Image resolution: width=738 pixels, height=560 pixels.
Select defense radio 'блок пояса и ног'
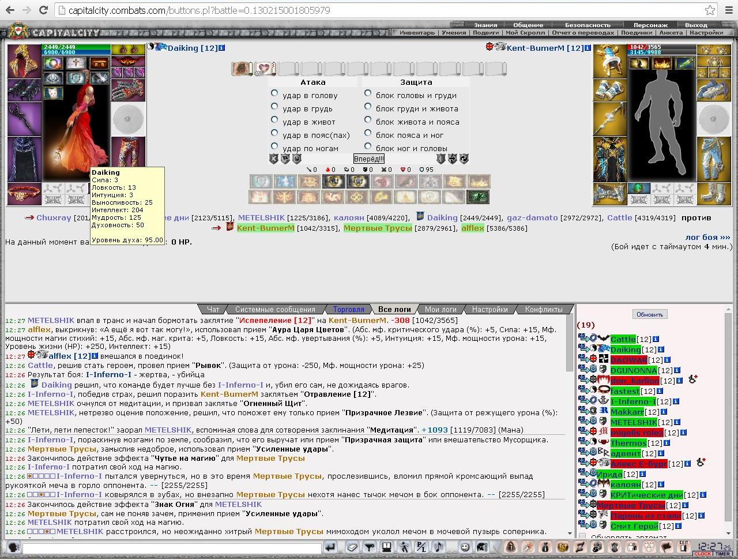[368, 133]
